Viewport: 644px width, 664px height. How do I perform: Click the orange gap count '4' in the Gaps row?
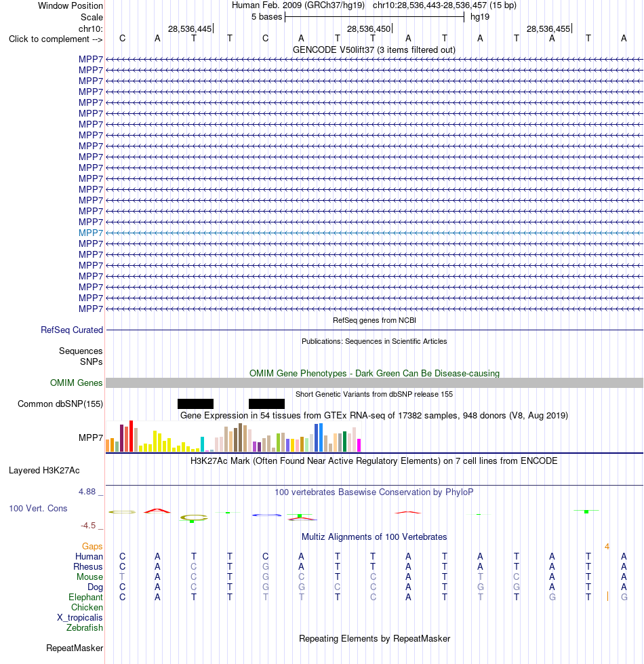coord(607,546)
